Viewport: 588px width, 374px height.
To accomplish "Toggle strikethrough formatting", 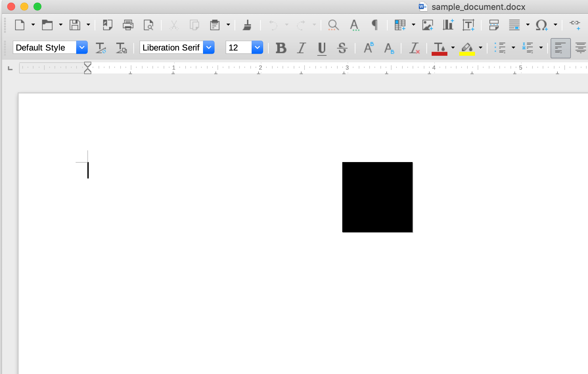I will click(342, 48).
